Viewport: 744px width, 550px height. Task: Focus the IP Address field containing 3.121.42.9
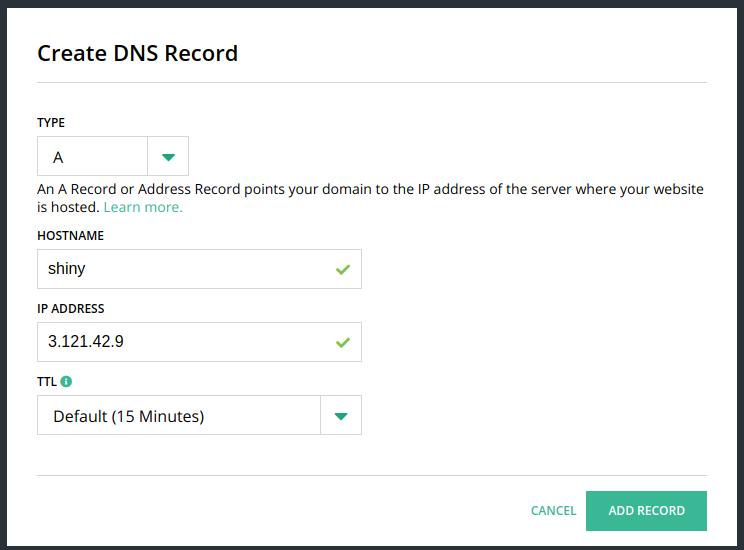click(199, 342)
